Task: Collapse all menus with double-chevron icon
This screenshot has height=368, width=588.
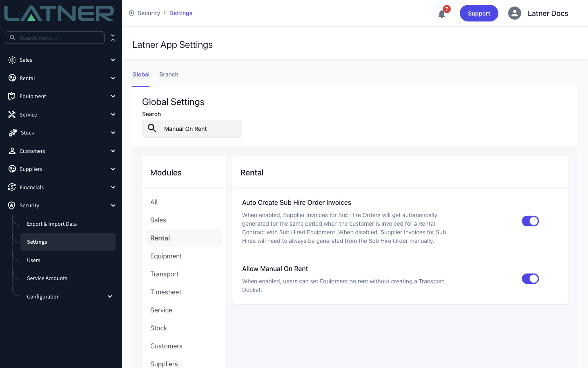Action: tap(113, 38)
